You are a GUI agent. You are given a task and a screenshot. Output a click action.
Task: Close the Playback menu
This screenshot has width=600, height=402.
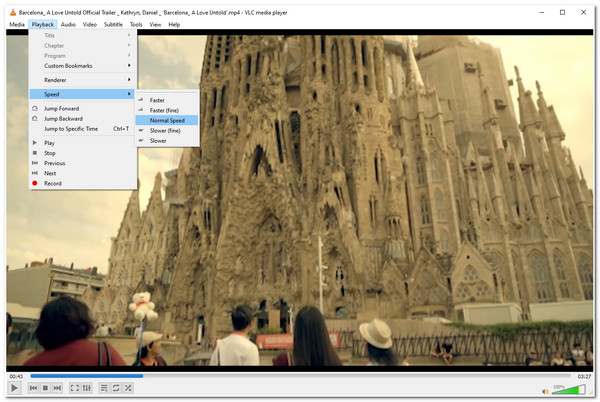pos(42,24)
